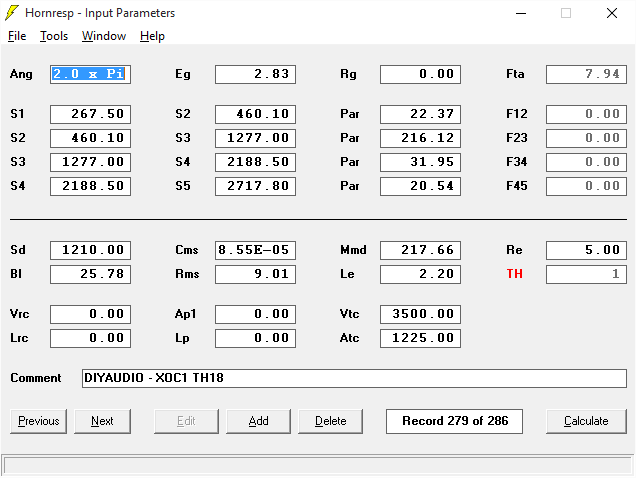636x478 pixels.
Task: Click the red TH label
Action: (514, 274)
